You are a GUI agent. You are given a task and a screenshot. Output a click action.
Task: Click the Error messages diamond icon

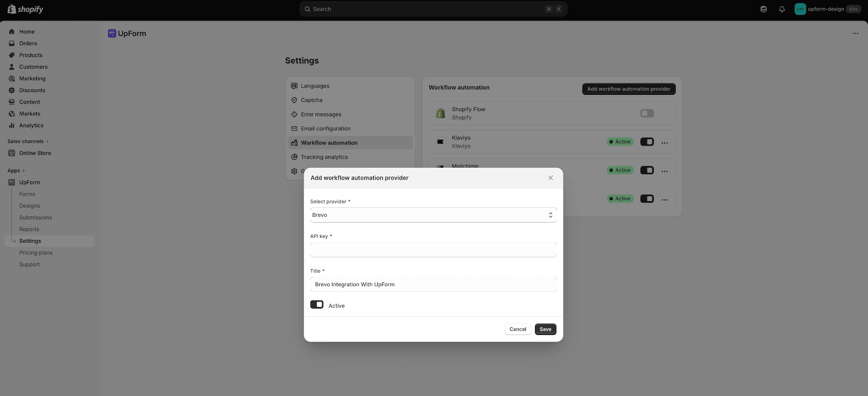(x=294, y=115)
